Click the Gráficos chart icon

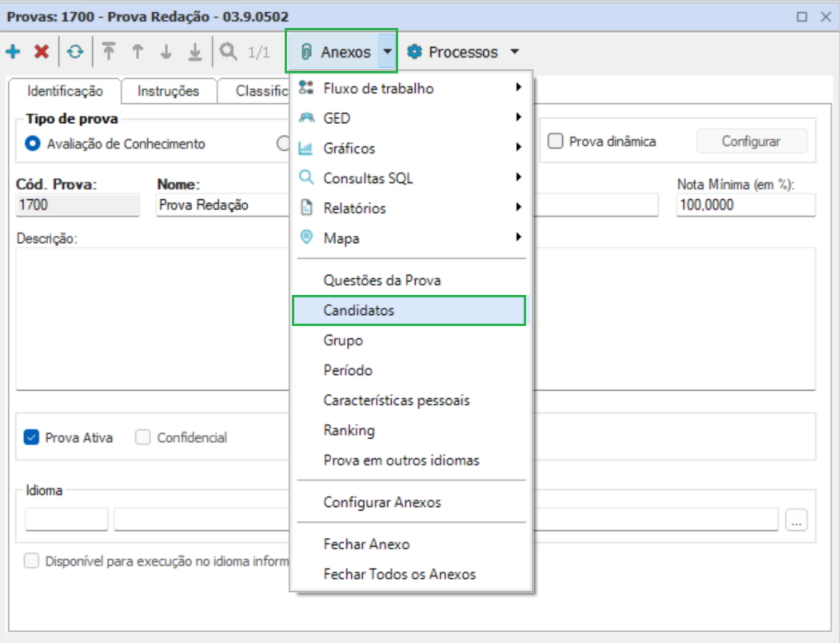(305, 148)
